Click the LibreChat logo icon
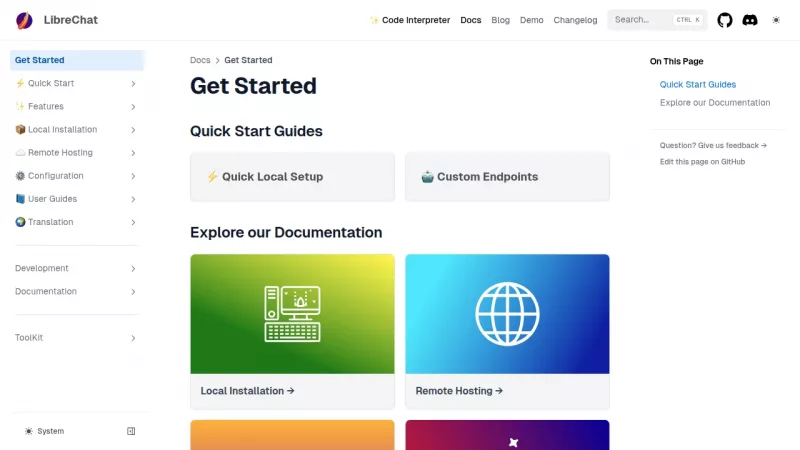Image resolution: width=800 pixels, height=450 pixels. 24,20
